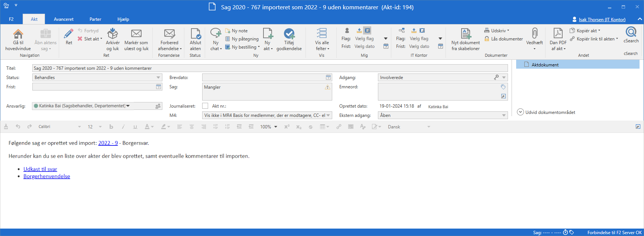644x236 pixels.
Task: Click Markér som ulæst og luk envelope
Action: click(x=136, y=35)
